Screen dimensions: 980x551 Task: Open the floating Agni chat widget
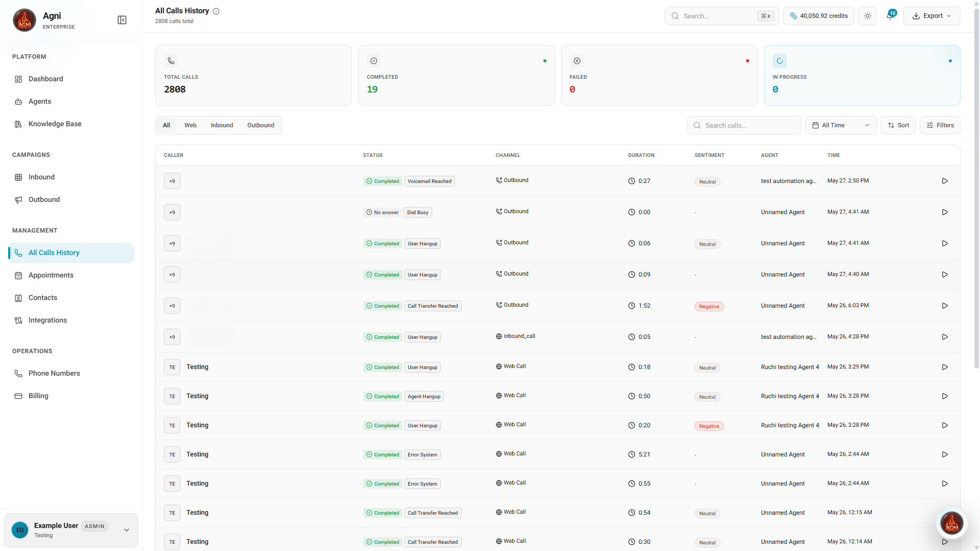pos(952,523)
